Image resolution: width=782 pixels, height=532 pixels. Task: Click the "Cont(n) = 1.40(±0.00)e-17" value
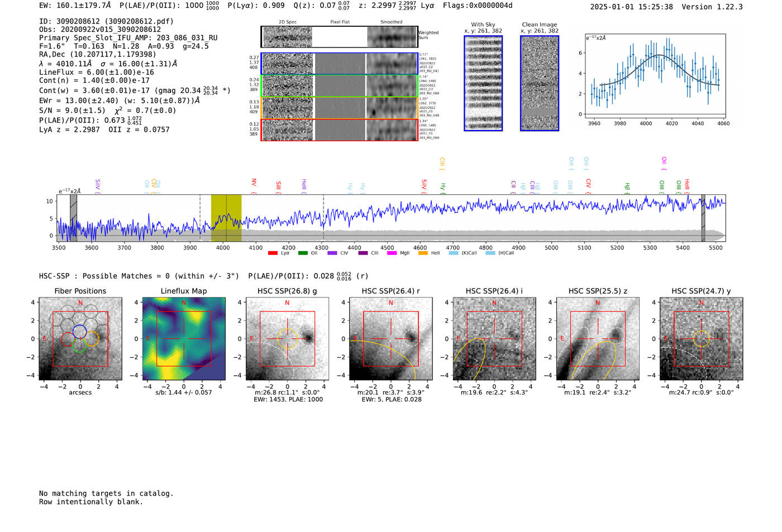[94, 80]
